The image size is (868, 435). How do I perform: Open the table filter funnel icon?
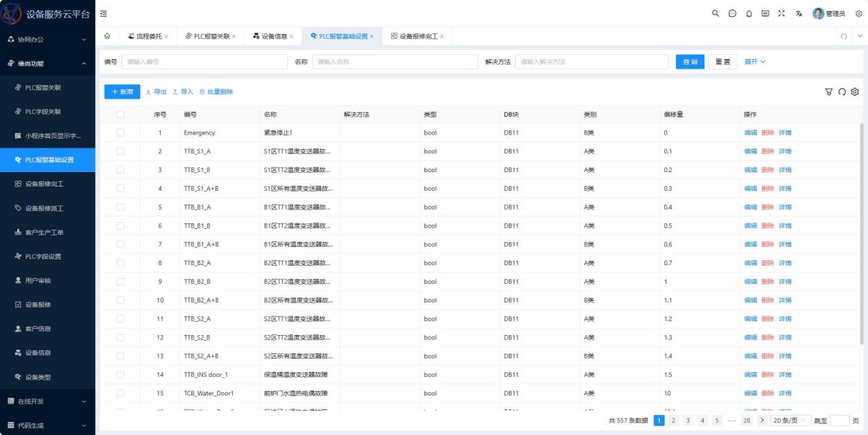[828, 92]
